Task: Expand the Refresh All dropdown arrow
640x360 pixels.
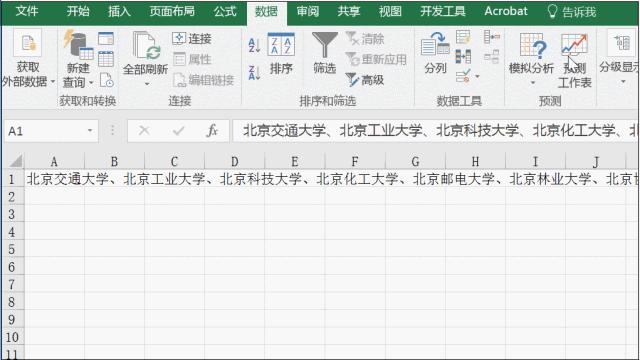Action: coord(147,84)
